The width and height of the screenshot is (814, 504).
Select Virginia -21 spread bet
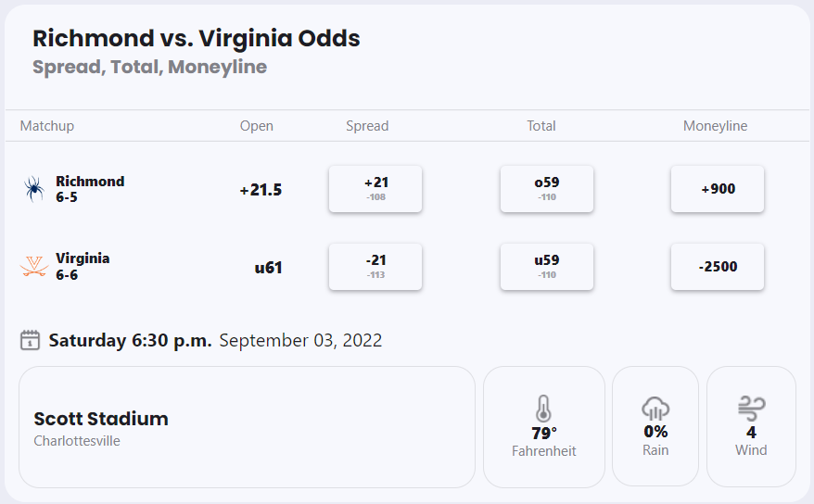[x=375, y=267]
